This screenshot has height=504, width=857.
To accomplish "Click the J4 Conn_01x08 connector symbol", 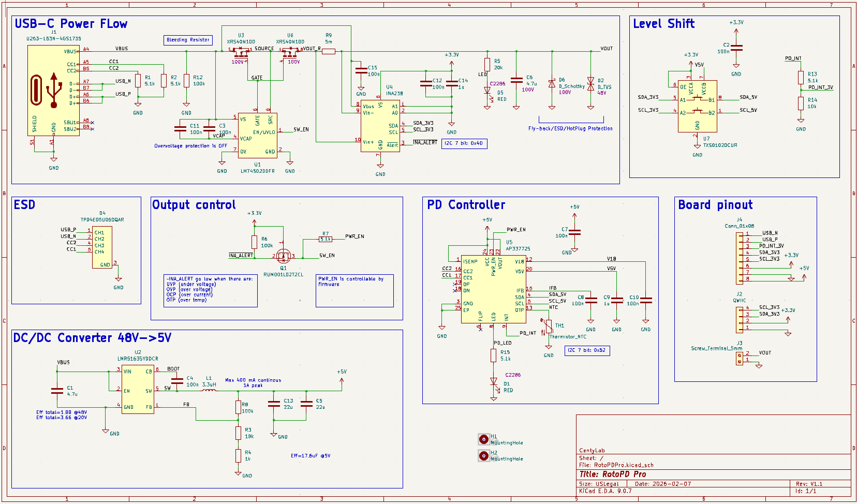I will (x=739, y=257).
